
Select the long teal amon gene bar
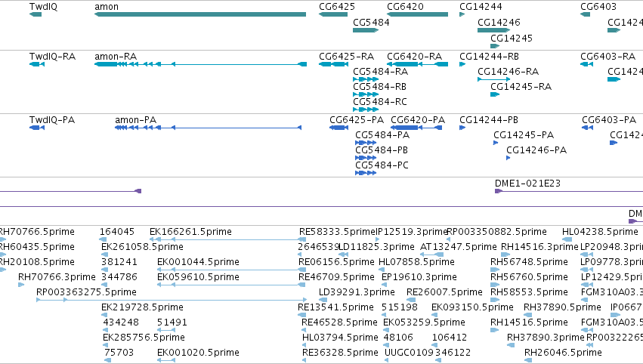[200, 14]
